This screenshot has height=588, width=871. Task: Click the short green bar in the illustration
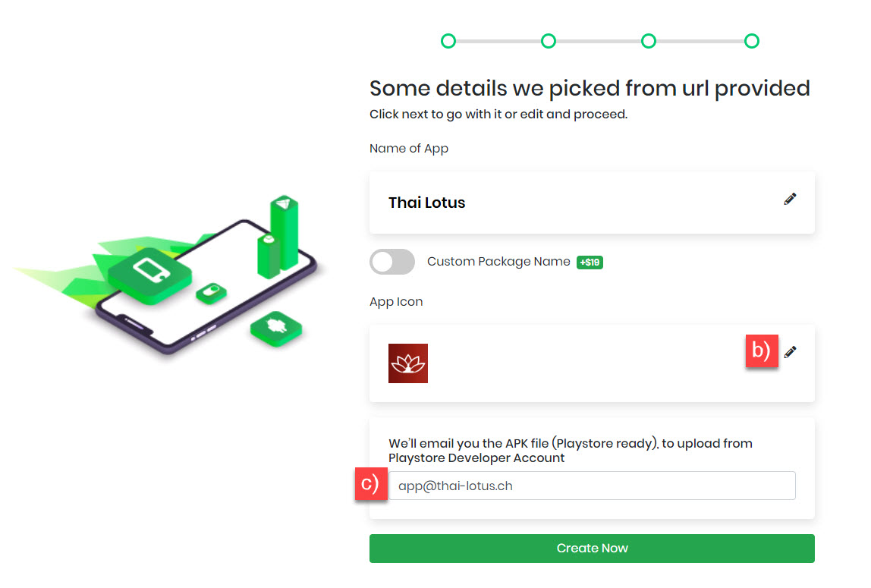(x=269, y=256)
